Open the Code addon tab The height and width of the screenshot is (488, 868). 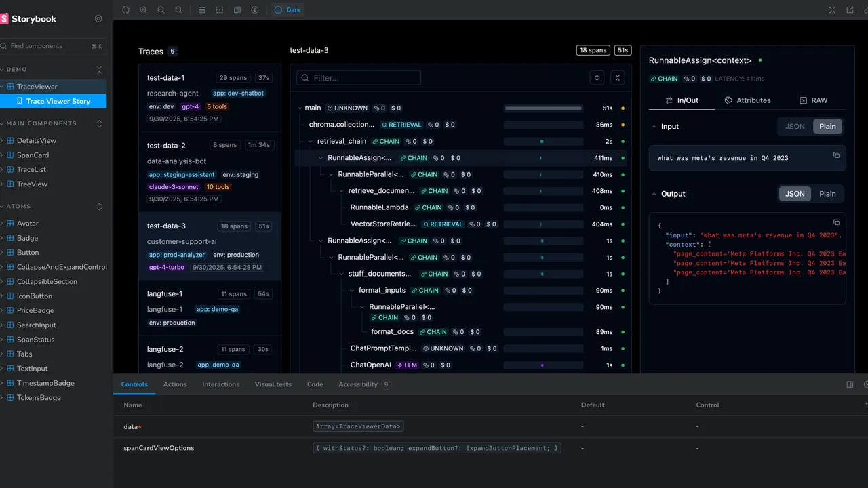pyautogui.click(x=315, y=384)
